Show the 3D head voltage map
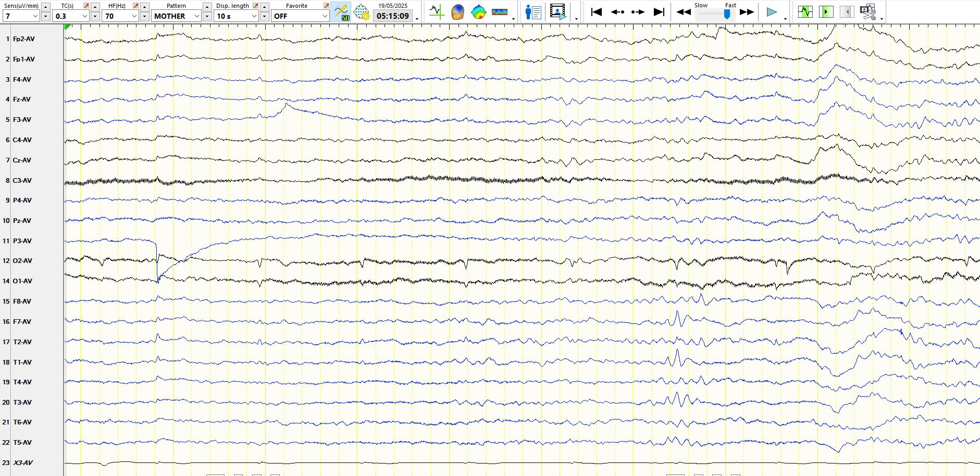 point(457,11)
